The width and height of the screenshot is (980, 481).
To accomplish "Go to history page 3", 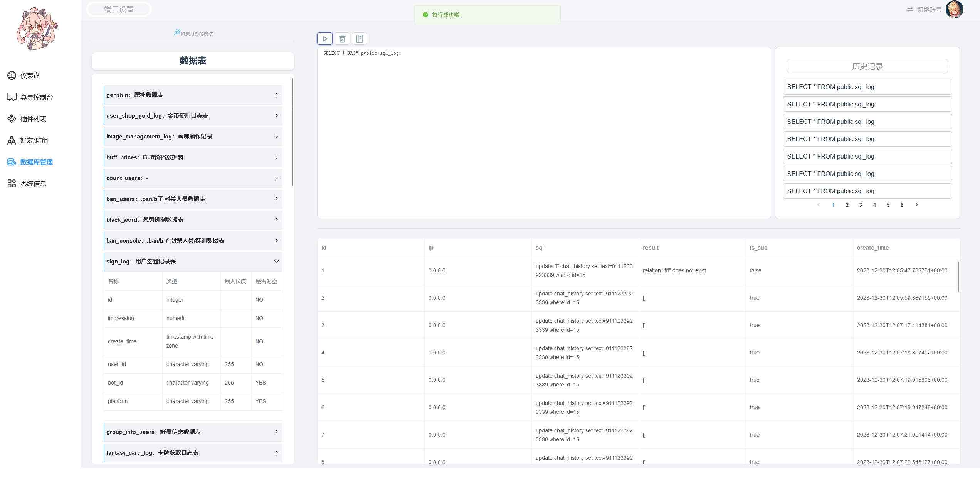I will tap(861, 205).
